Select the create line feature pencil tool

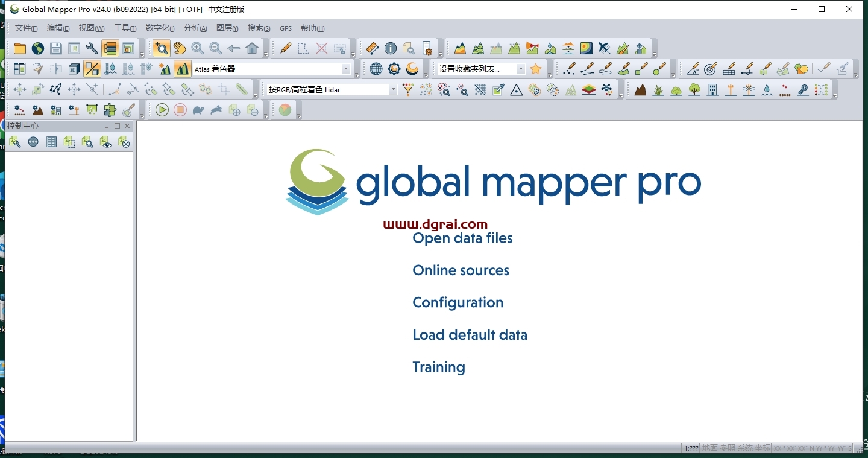(x=587, y=69)
